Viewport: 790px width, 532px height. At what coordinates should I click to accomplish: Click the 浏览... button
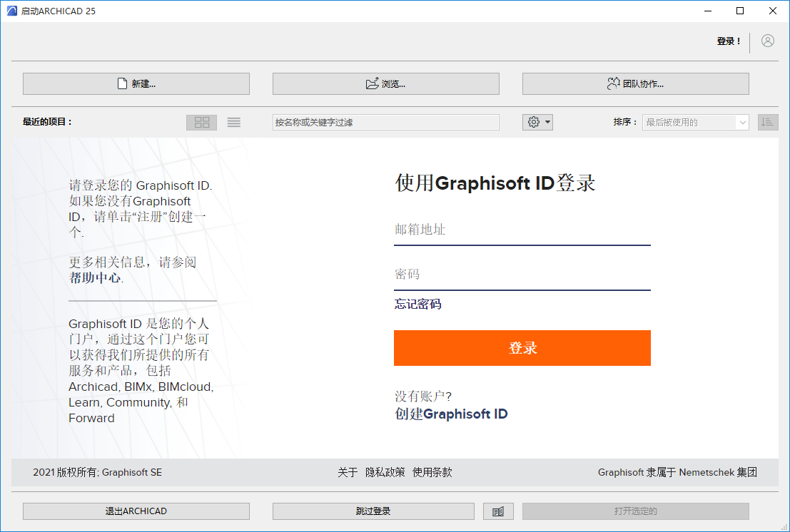point(386,83)
